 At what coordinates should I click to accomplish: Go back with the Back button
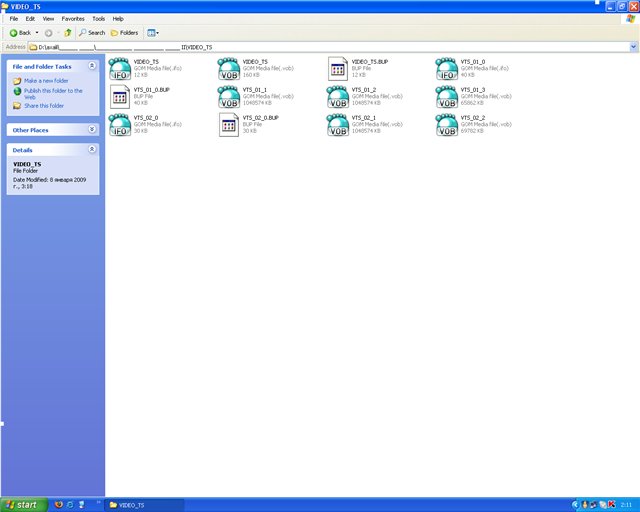click(x=20, y=33)
